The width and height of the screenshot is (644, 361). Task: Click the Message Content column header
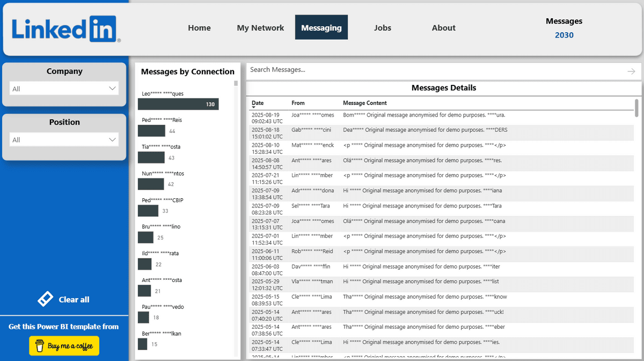(x=365, y=103)
